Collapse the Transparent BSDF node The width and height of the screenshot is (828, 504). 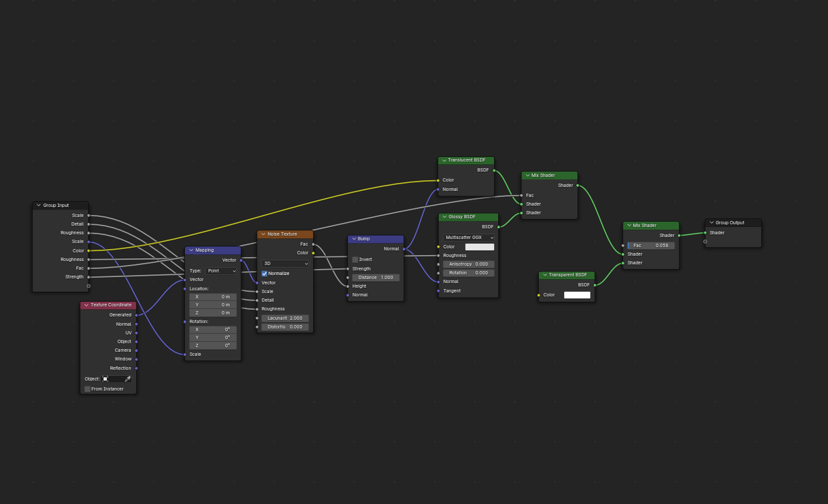point(544,275)
